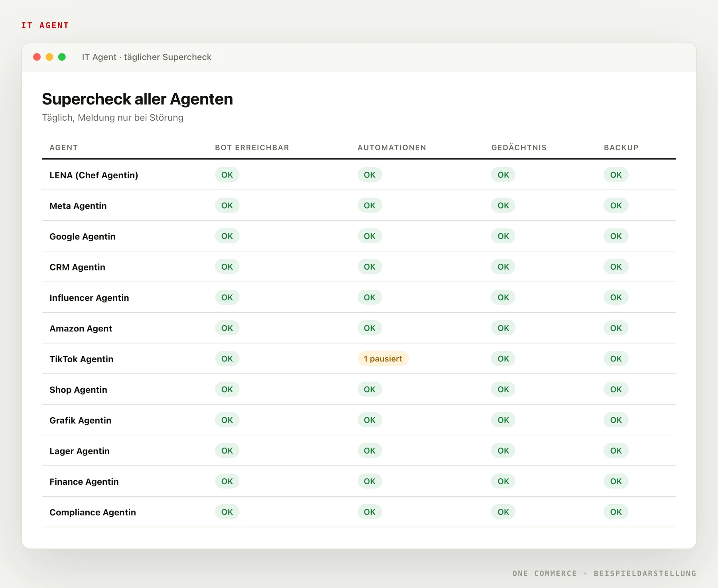Select the 'Lager Agentin' row label
This screenshot has height=588, width=718.
(x=79, y=451)
